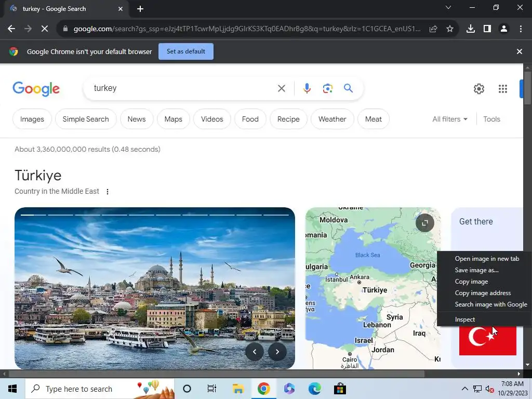Viewport: 532px width, 399px height.
Task: Select the Weather filter chip
Action: tap(332, 119)
